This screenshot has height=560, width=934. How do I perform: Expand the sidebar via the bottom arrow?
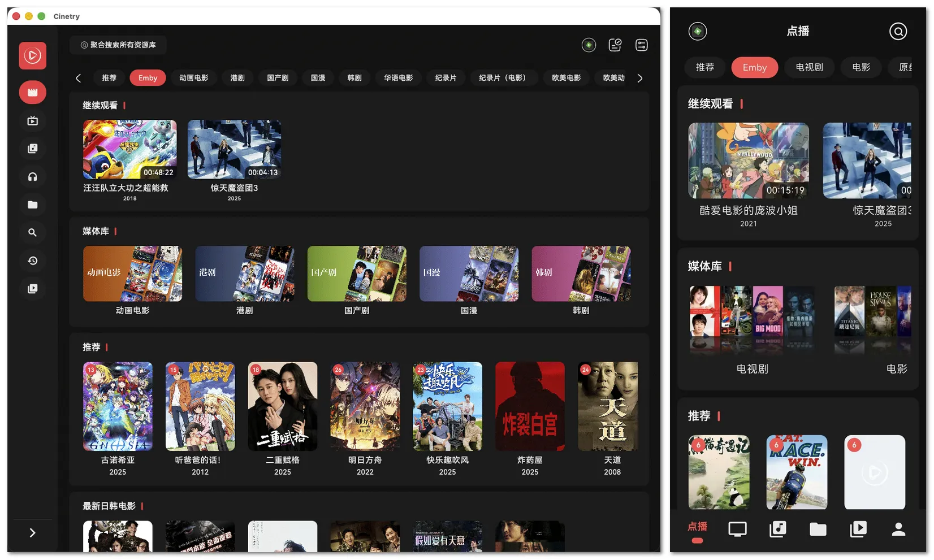[32, 532]
